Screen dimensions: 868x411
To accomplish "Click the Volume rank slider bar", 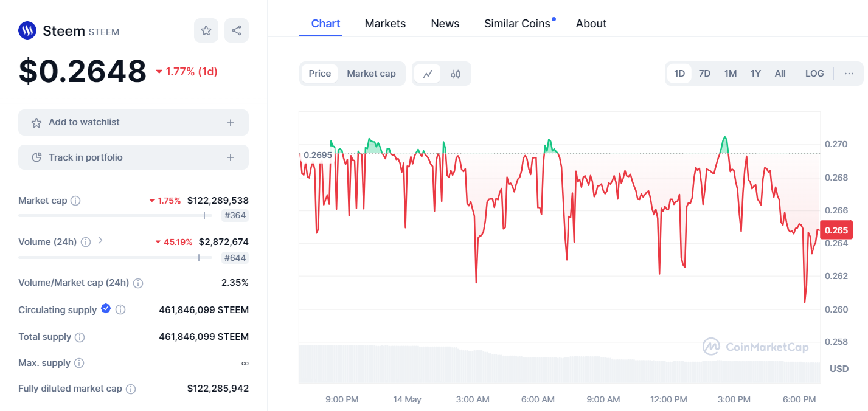I will coord(116,258).
